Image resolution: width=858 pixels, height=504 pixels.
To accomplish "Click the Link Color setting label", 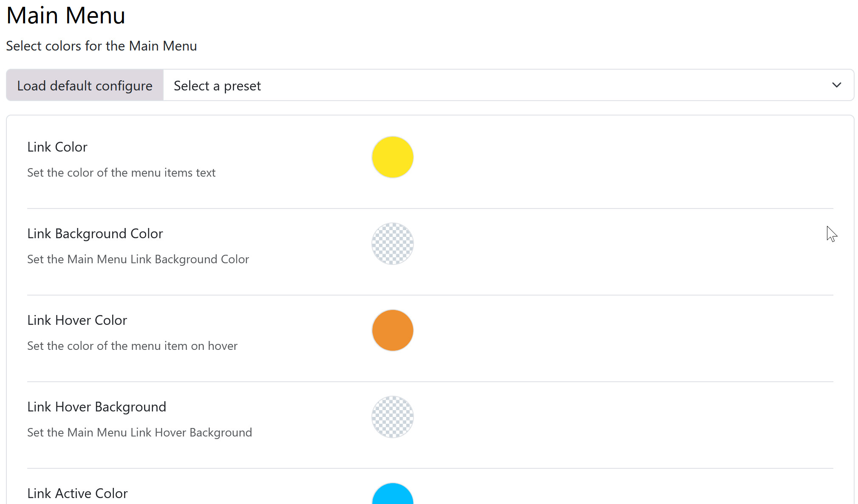I will tap(57, 147).
